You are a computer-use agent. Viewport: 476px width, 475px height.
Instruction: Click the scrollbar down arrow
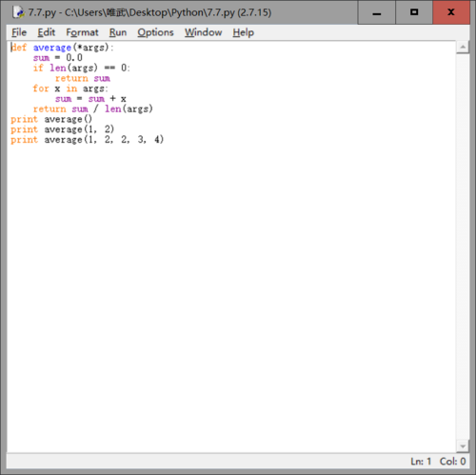[x=463, y=446]
